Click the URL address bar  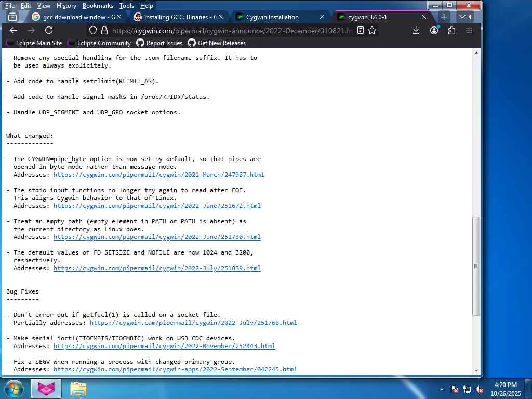pyautogui.click(x=232, y=31)
